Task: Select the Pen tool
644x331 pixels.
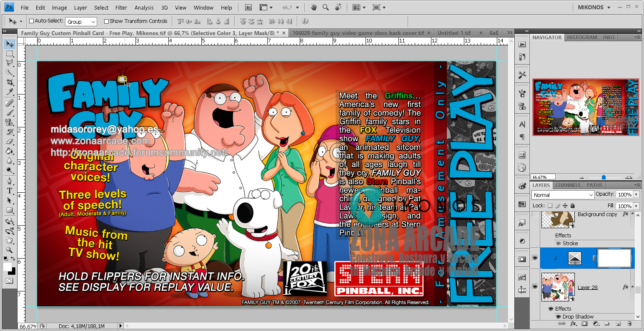Action: pos(10,181)
